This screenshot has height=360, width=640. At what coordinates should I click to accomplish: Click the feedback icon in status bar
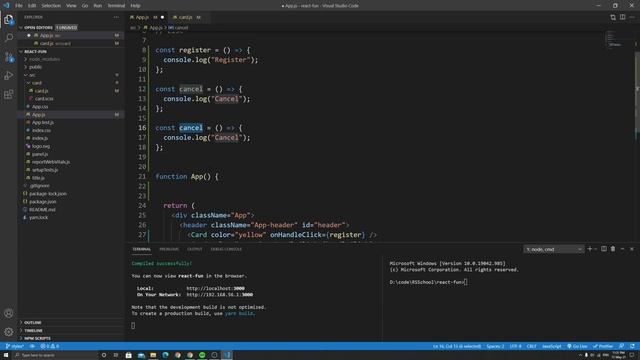[622, 346]
